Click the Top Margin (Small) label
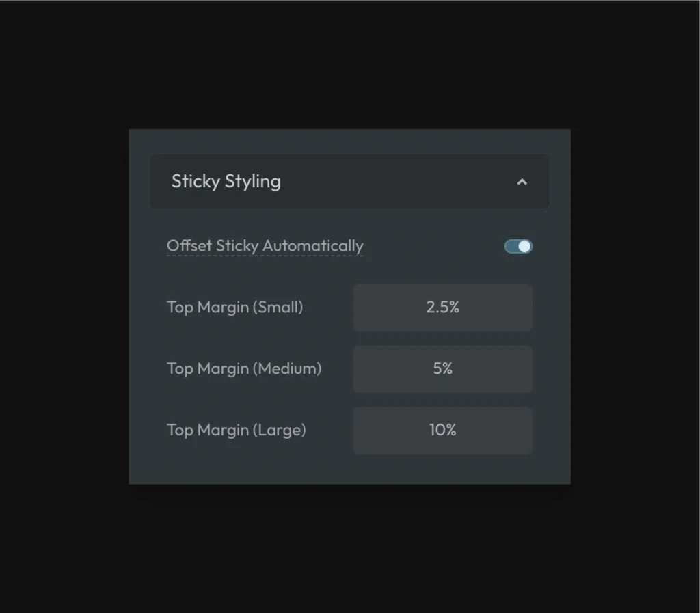Image resolution: width=700 pixels, height=613 pixels. (235, 308)
